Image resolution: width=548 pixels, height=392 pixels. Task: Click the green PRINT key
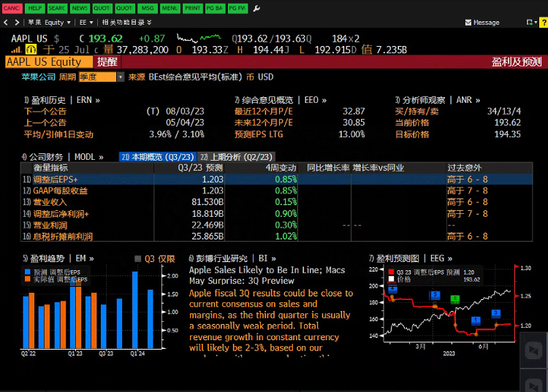click(192, 7)
